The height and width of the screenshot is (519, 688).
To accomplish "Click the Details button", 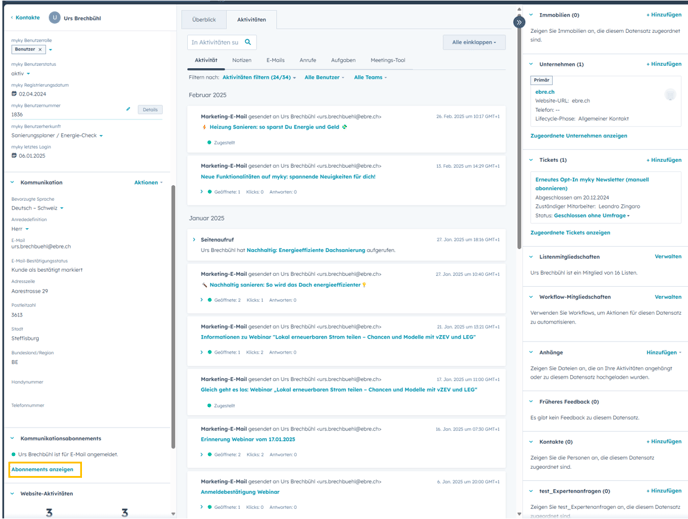I will [150, 110].
